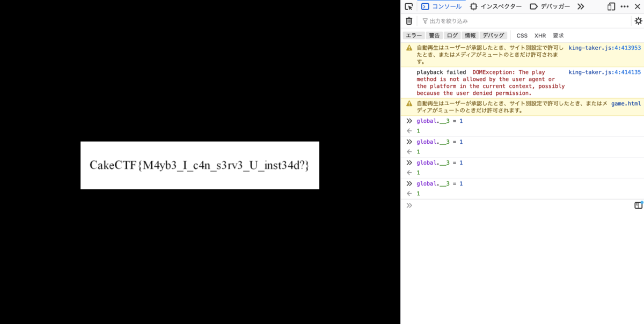
Task: Clear the console output with trash icon
Action: 408,20
